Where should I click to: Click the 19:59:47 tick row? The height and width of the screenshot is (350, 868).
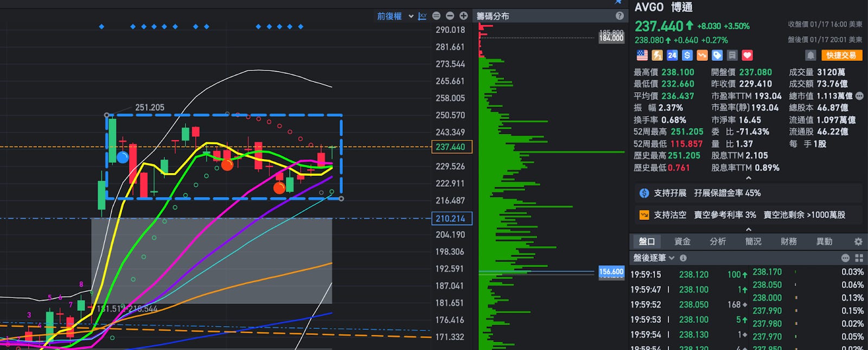click(688, 290)
